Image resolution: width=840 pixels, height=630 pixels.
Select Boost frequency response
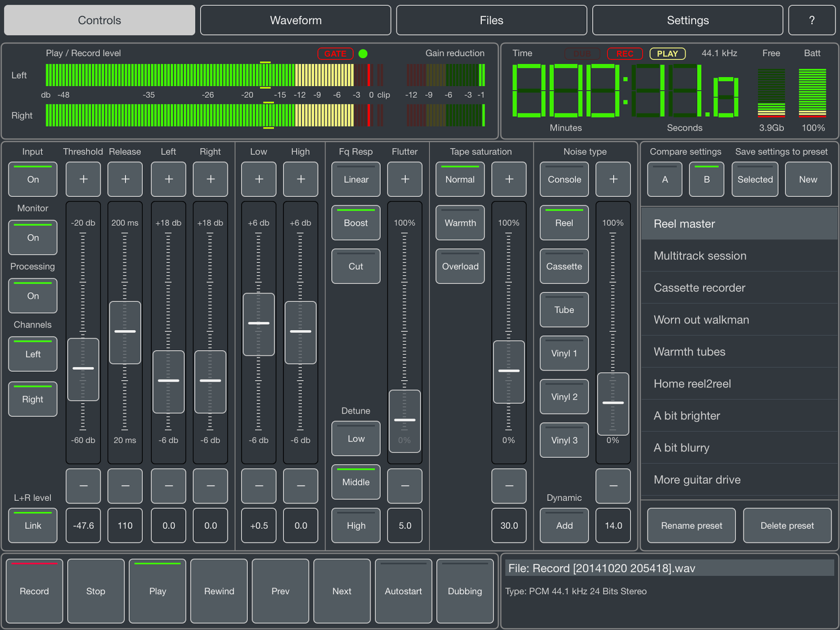pos(356,223)
